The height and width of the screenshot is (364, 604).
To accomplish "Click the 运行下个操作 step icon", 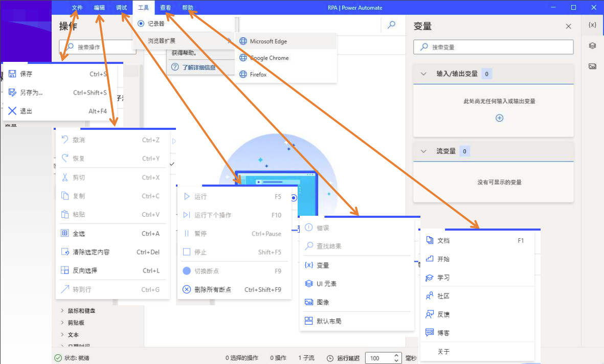I will (187, 215).
